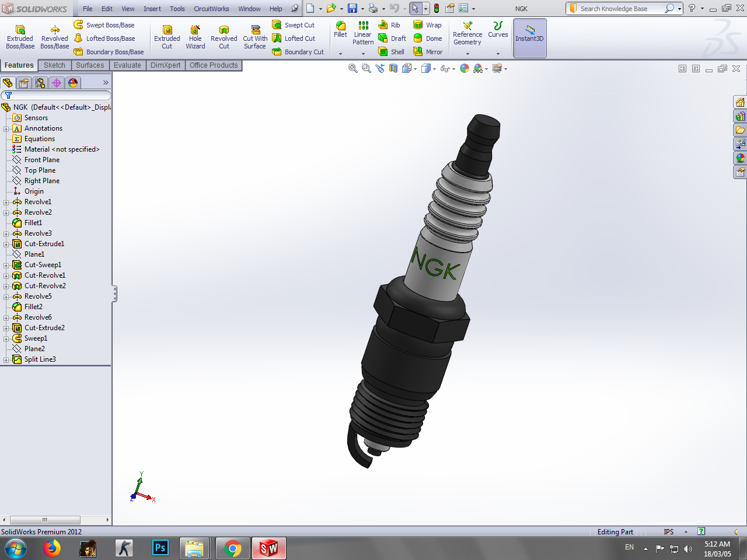Click the Zoom to Area icon
Screen dimensions: 747x560
[x=366, y=68]
